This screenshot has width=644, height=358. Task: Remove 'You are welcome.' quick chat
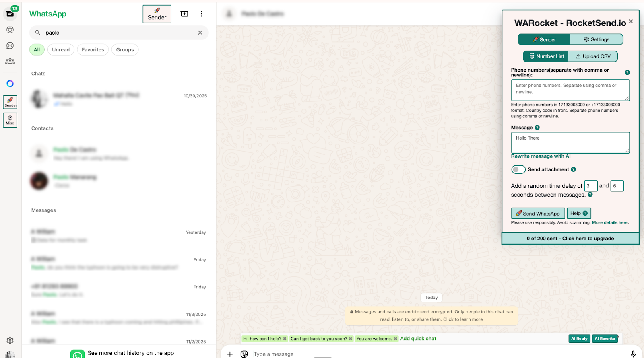click(396, 339)
